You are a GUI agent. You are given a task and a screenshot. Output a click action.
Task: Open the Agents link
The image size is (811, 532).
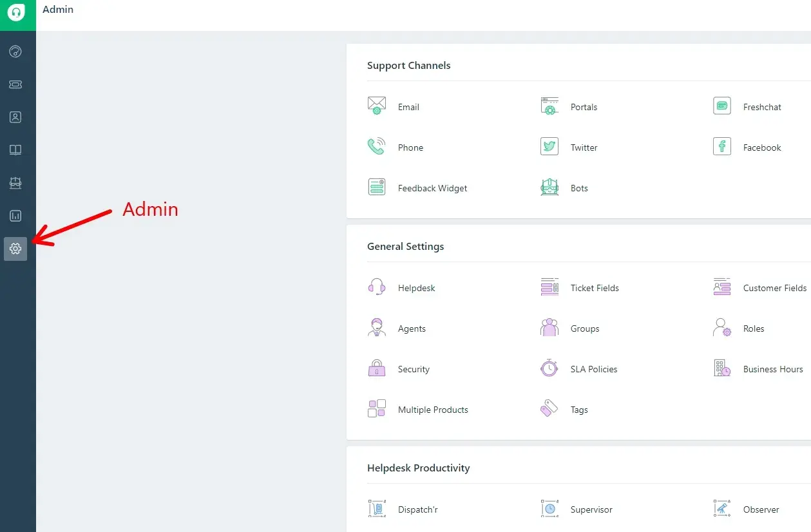click(x=412, y=328)
